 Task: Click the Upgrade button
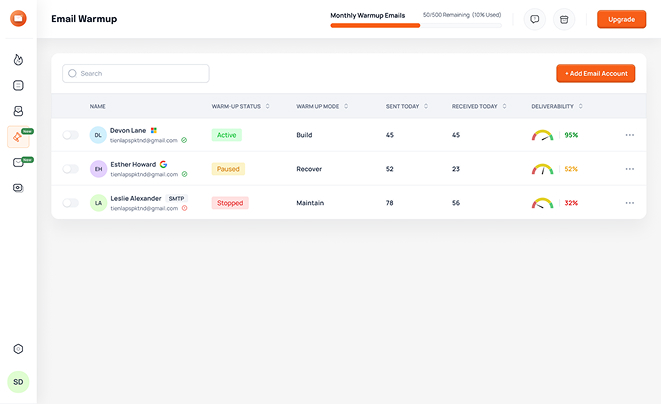coord(621,19)
